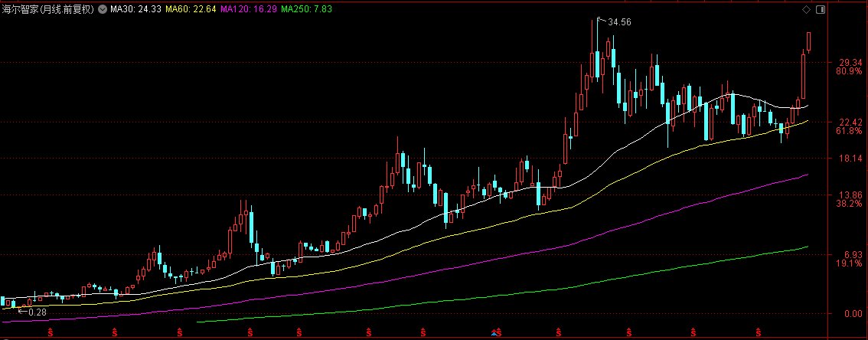Click the leftmost red dividend $ marker
The image size is (868, 340).
pos(51,332)
